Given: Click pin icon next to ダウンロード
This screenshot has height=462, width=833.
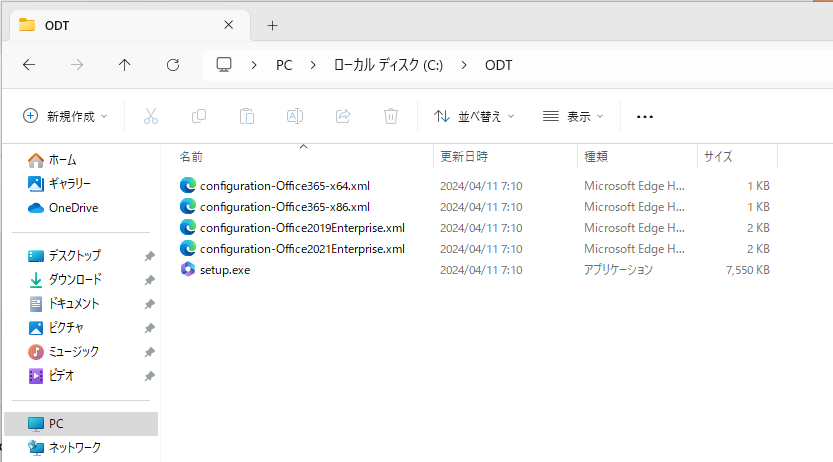Looking at the screenshot, I should click(x=149, y=280).
